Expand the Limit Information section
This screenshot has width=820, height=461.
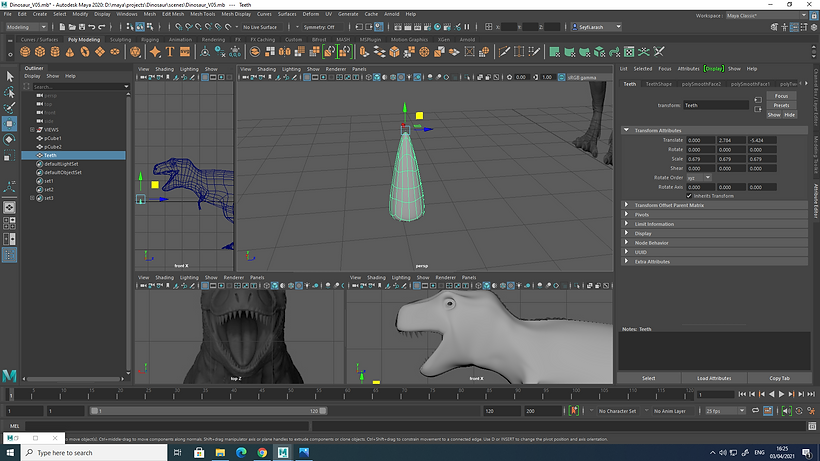627,224
